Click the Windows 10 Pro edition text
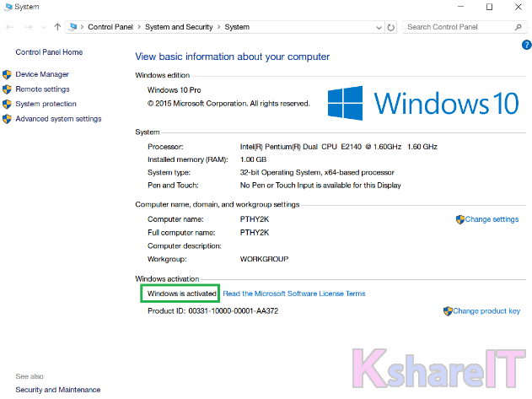 coord(174,90)
